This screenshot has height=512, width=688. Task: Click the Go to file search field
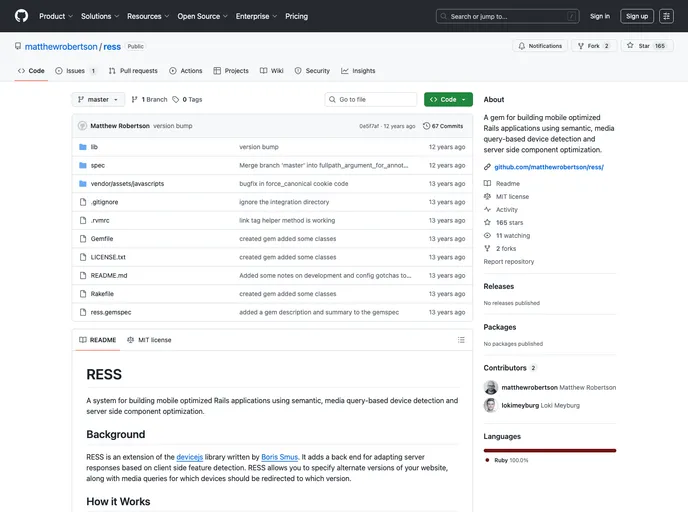(371, 100)
